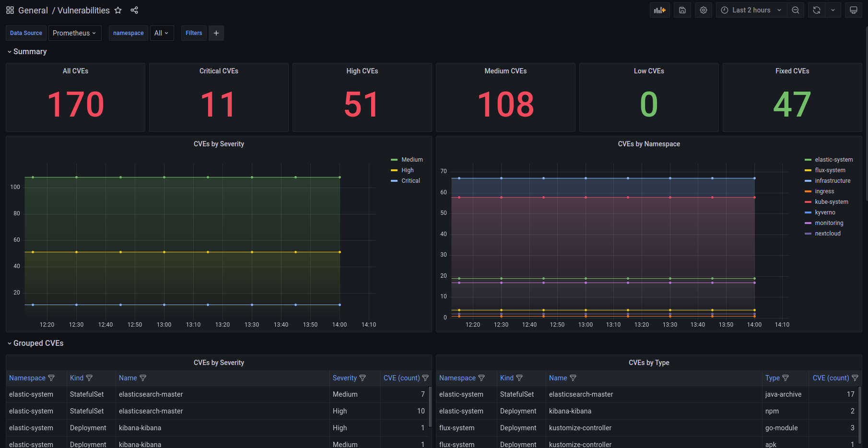Zoom out the time range
Viewport: 868px width, 448px height.
[x=796, y=10]
